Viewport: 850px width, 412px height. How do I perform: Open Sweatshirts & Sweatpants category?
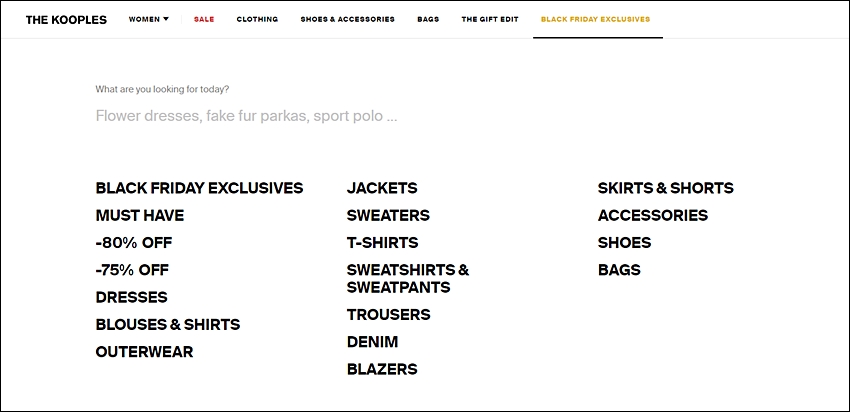[x=408, y=279]
